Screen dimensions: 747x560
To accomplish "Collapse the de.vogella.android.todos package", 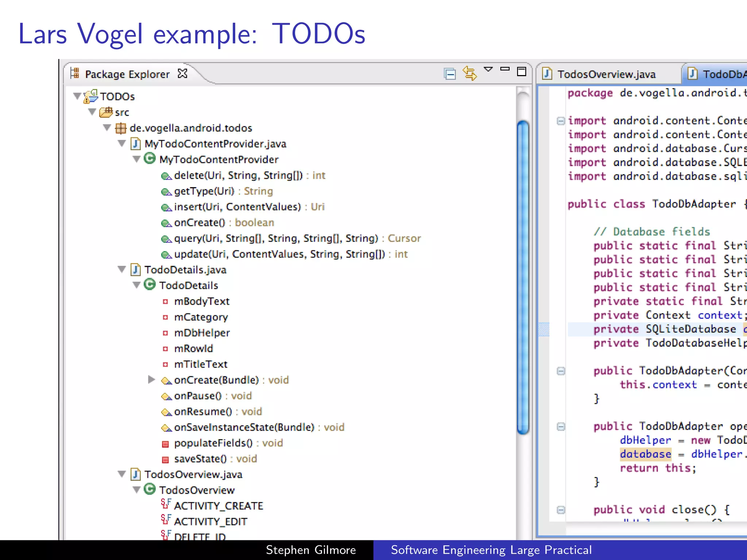I will 107,128.
